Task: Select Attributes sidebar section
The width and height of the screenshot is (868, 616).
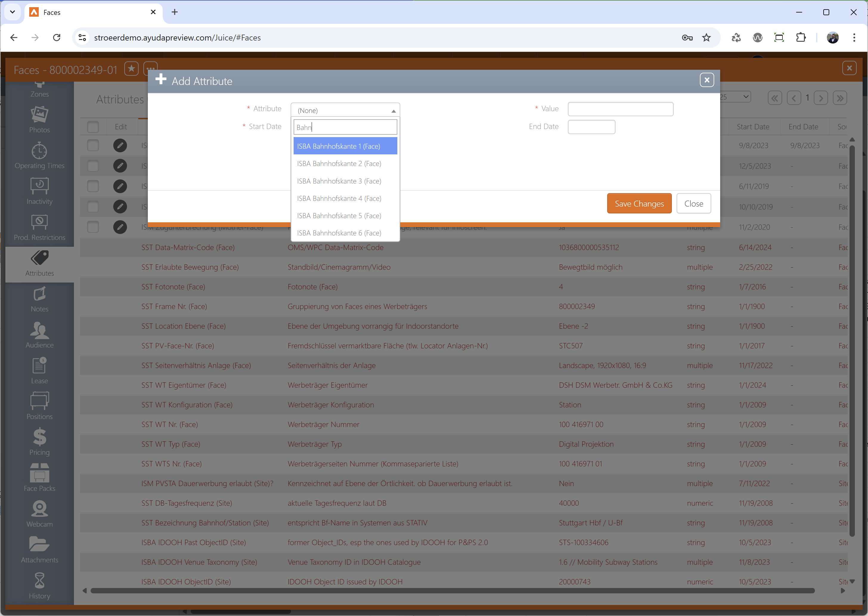Action: 39,264
